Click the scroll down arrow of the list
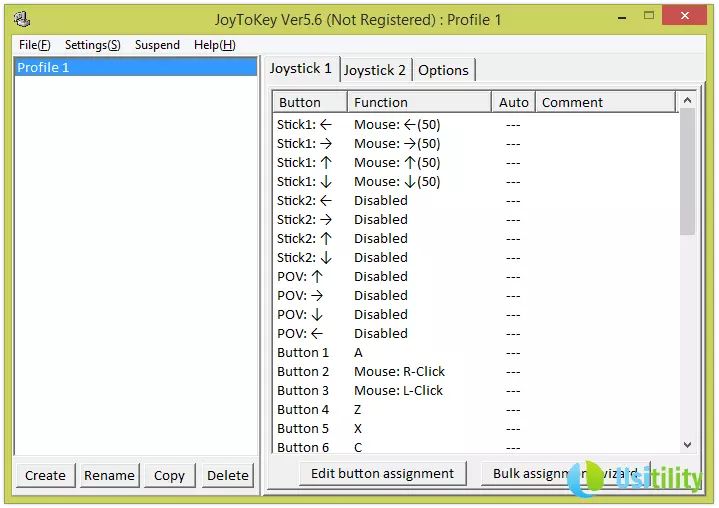719x508 pixels. pyautogui.click(x=687, y=445)
